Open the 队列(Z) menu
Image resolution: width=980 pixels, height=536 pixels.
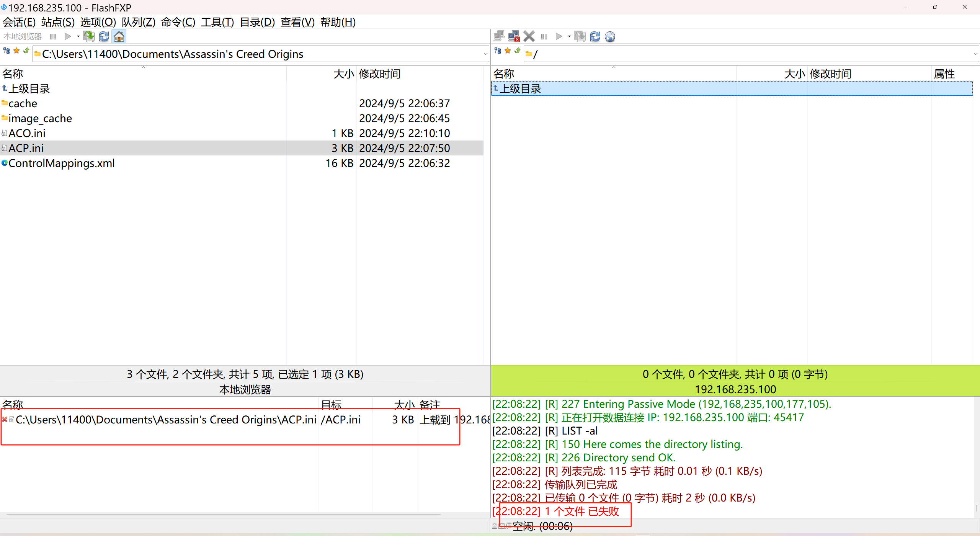coord(138,22)
